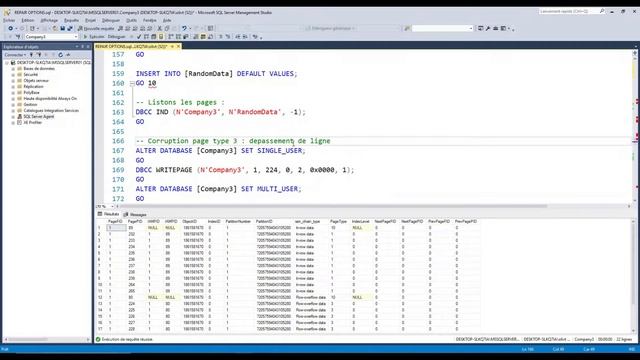
Task: Click the Cut scissors icon
Action: point(160,29)
